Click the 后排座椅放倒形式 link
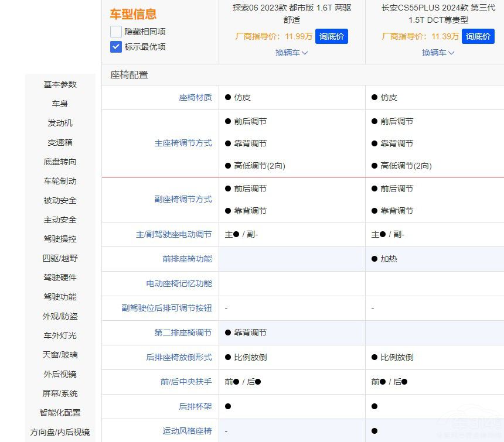504x442 pixels. 179,357
